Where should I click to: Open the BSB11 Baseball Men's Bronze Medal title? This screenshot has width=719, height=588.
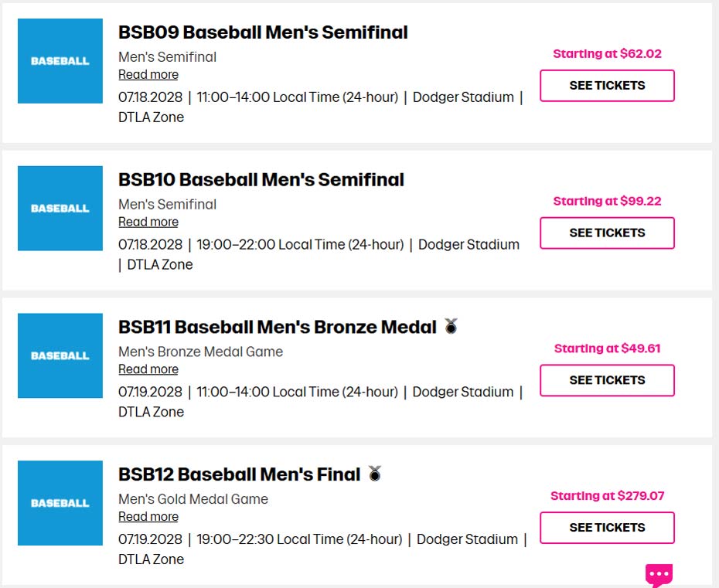click(278, 327)
